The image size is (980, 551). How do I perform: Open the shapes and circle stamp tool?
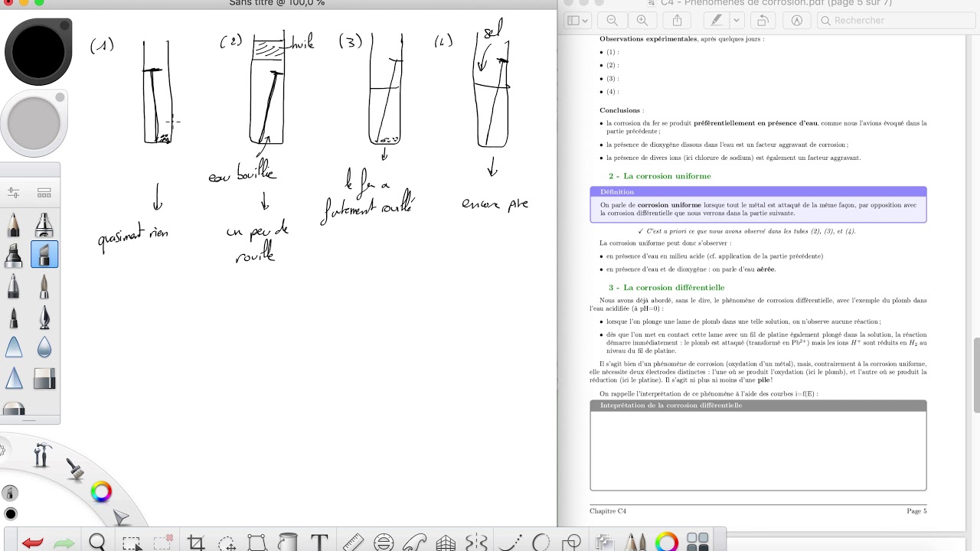tap(571, 543)
